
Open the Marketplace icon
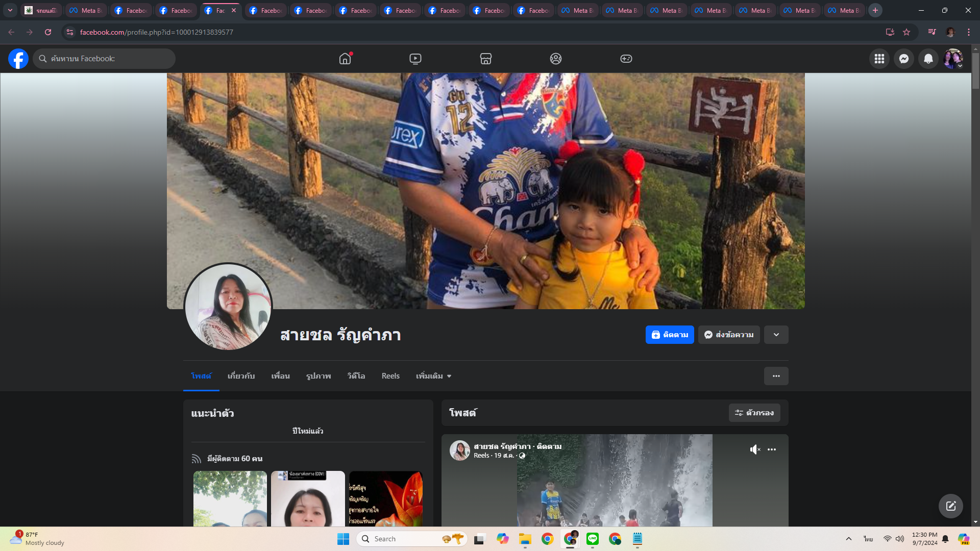point(486,59)
